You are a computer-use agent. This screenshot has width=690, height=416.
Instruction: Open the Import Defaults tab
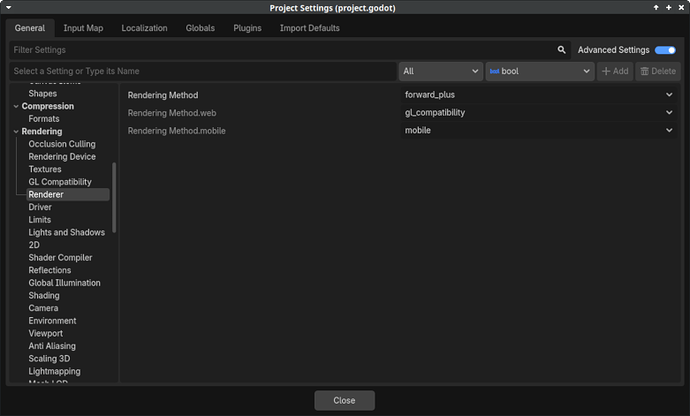[310, 28]
